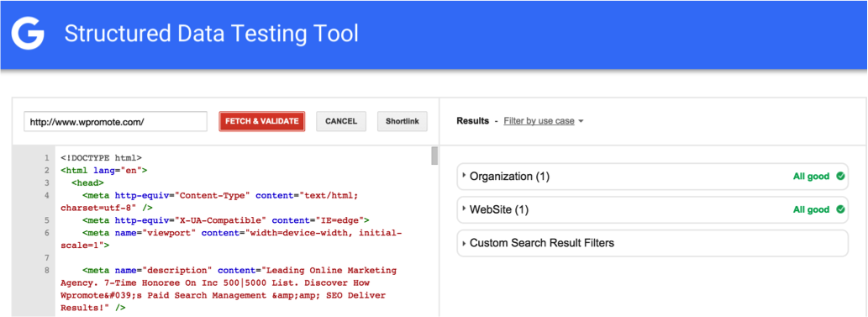Click the green checkmark in the WebSite row
Screen dimensions: 868x317
click(x=839, y=209)
